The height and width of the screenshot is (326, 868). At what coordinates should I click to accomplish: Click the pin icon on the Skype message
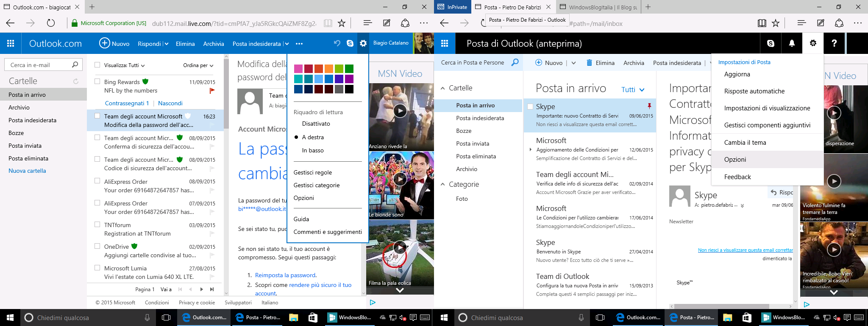[649, 106]
